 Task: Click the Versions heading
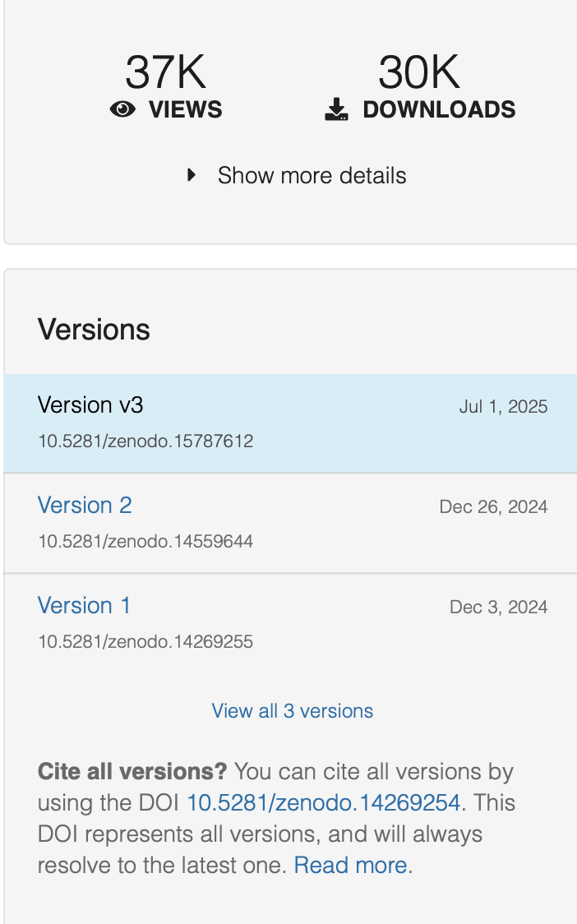pyautogui.click(x=95, y=329)
